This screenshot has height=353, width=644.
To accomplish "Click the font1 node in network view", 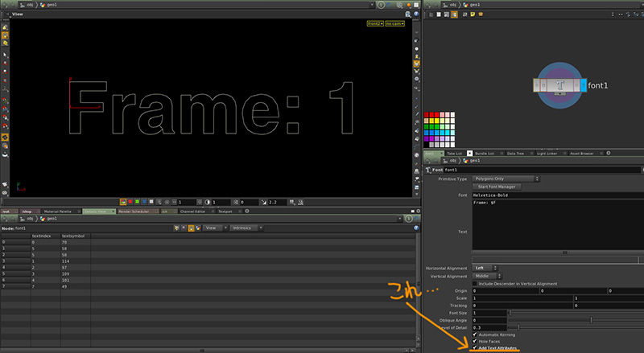I will point(557,86).
